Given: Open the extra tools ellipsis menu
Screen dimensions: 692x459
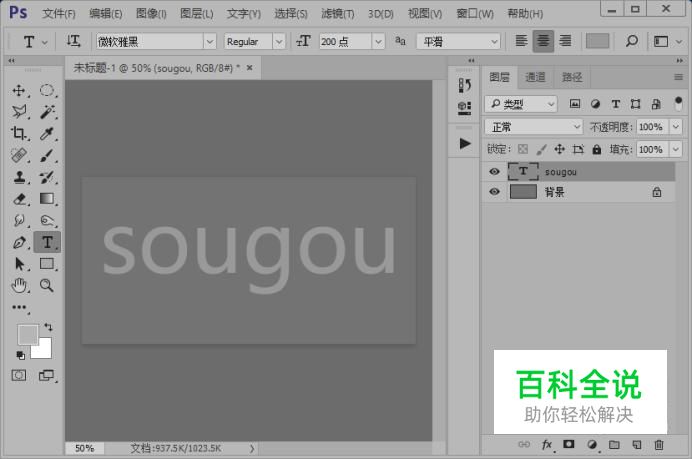Looking at the screenshot, I should [x=19, y=307].
